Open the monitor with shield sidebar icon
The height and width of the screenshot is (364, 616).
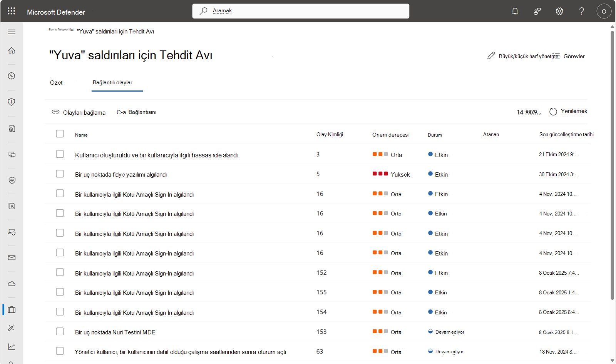(12, 232)
